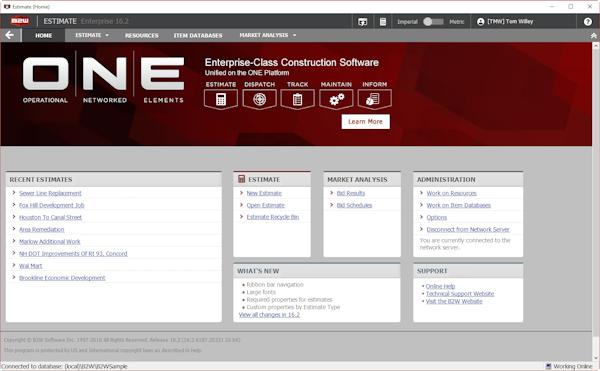Open the calculator icon in header
Image resolution: width=600 pixels, height=371 pixels.
click(x=383, y=22)
